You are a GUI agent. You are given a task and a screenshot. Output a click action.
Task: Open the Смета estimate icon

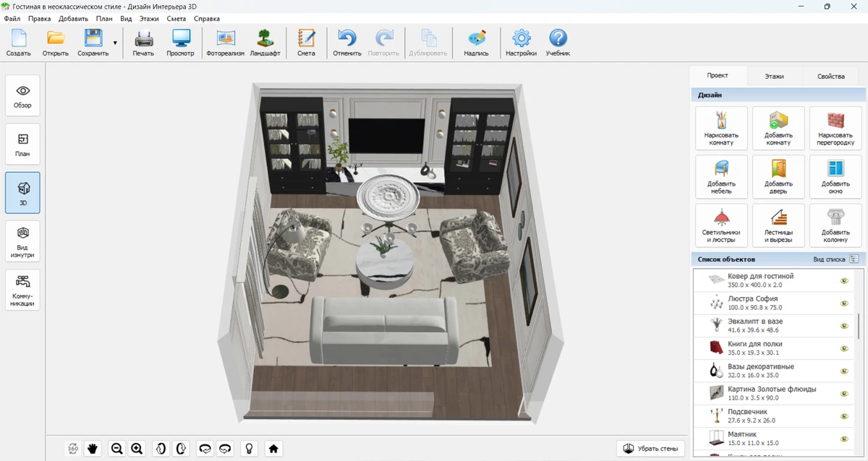tap(306, 43)
